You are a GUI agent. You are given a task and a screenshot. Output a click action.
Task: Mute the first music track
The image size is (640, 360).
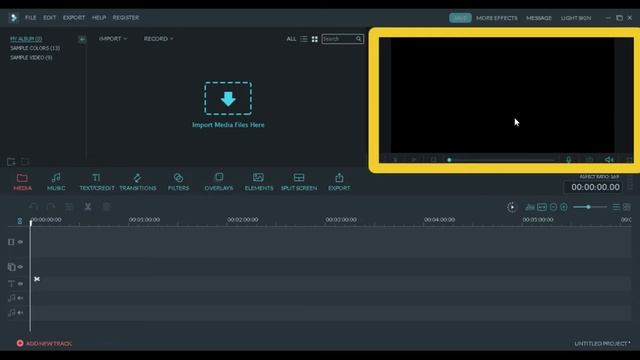[20, 298]
